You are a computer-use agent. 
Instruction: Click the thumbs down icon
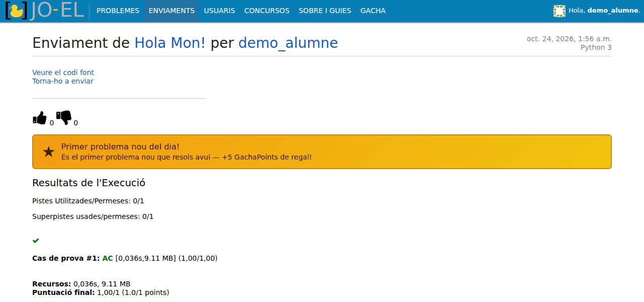(64, 118)
